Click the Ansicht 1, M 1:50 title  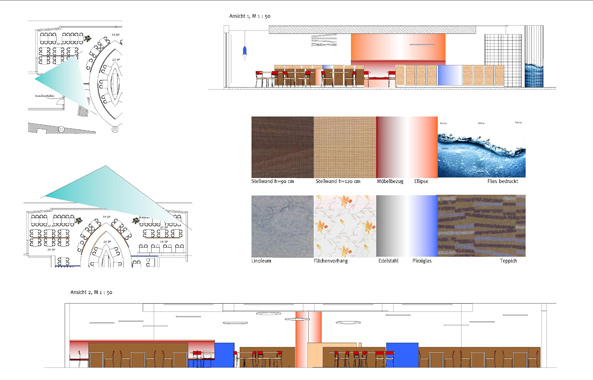point(250,16)
